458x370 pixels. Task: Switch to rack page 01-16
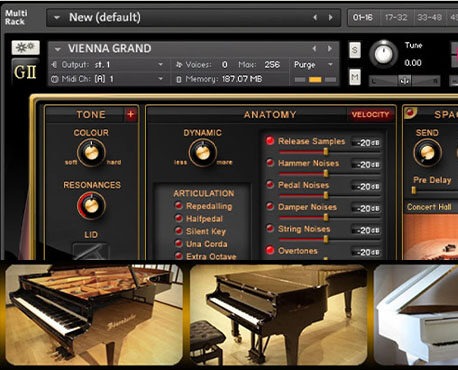pos(363,17)
